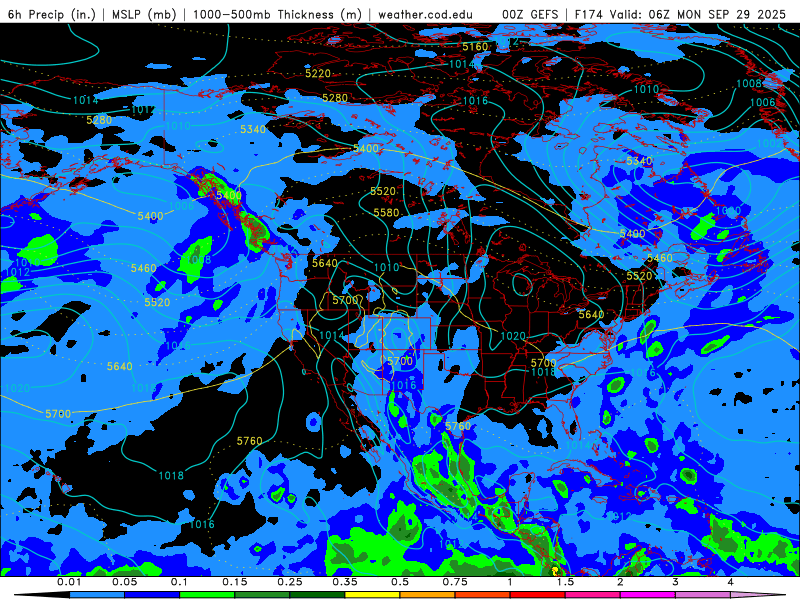Select the medium green 0.15–0.25 legend swatch
800x600 pixels.
coord(262,595)
